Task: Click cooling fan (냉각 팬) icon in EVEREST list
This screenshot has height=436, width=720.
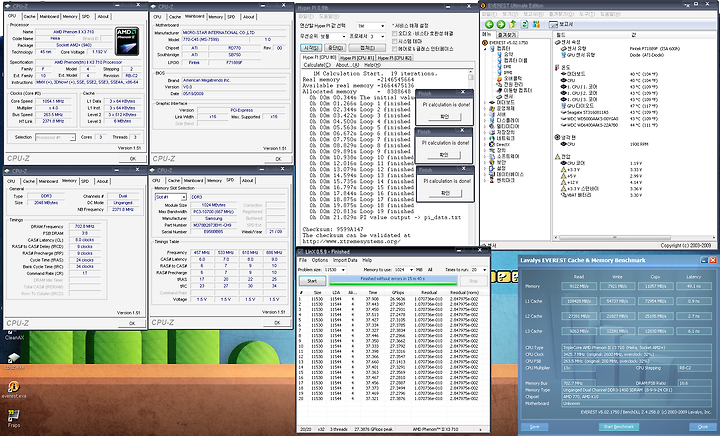Action: pos(557,137)
